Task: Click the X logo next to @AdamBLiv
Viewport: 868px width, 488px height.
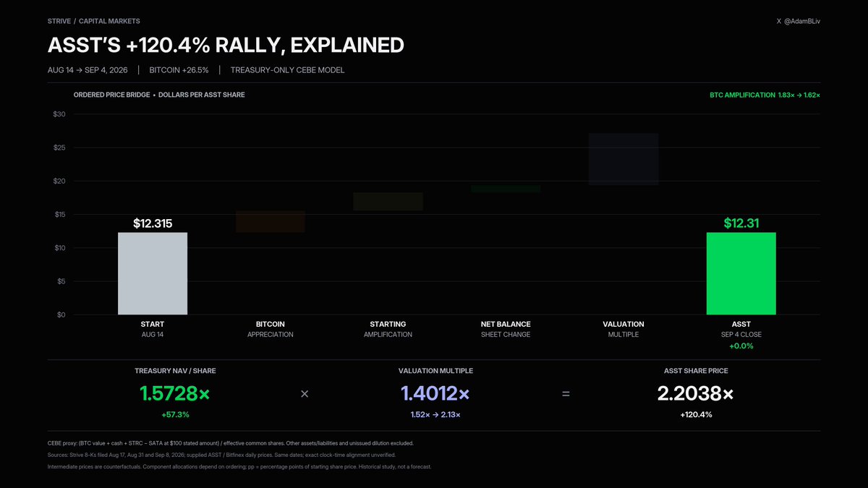Action: (778, 22)
